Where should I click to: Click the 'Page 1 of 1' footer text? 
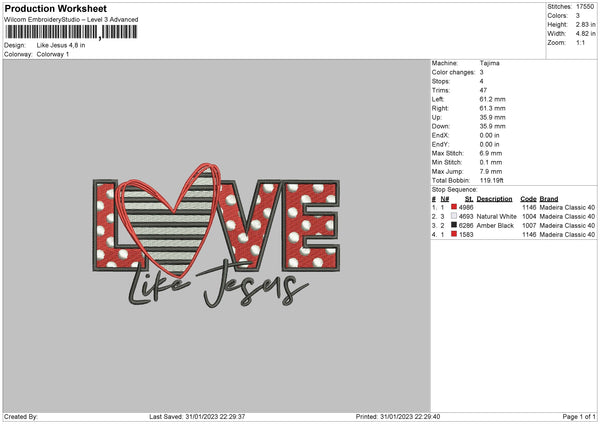[x=579, y=416]
